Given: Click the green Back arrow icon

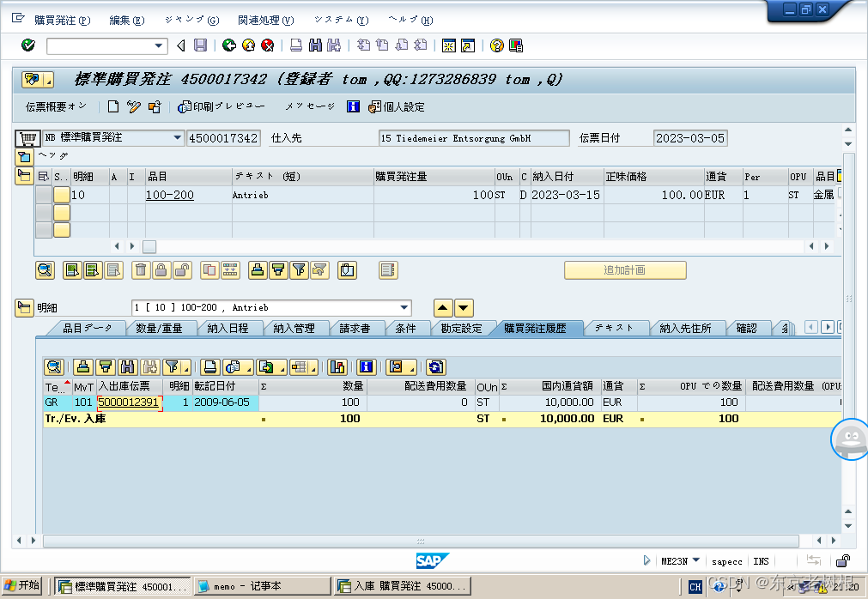Looking at the screenshot, I should point(229,45).
